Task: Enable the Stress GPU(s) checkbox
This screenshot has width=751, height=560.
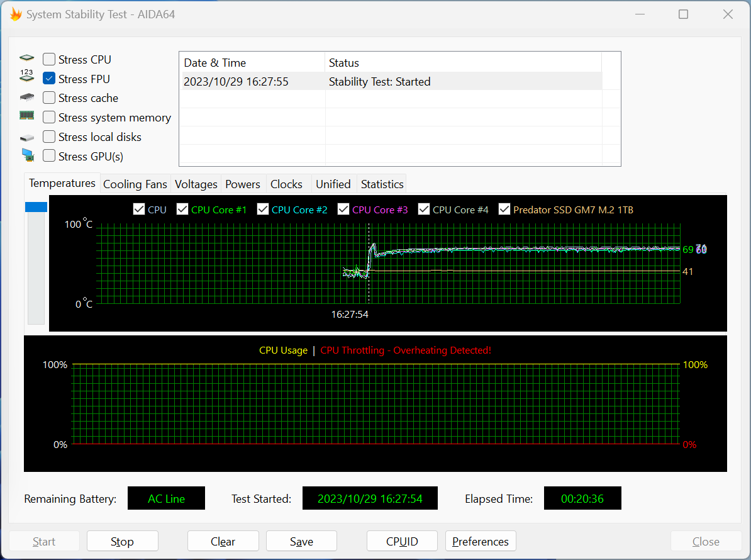Action: pyautogui.click(x=49, y=156)
